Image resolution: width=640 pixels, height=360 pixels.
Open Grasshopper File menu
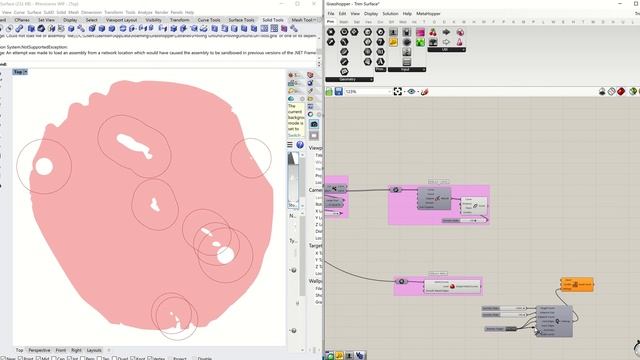[x=331, y=13]
